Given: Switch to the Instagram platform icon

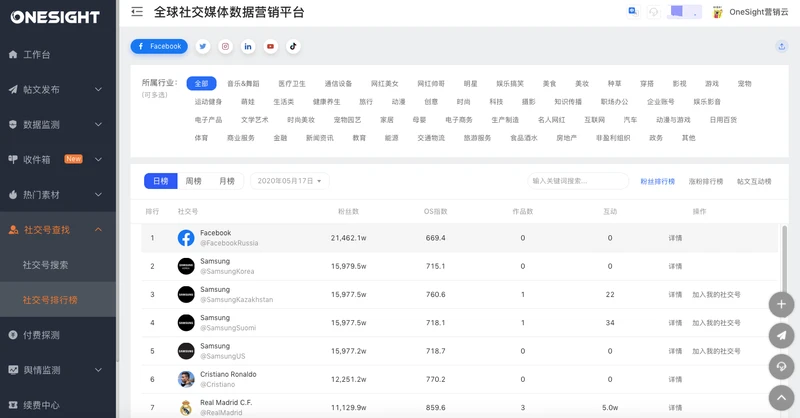Looking at the screenshot, I should coord(225,46).
